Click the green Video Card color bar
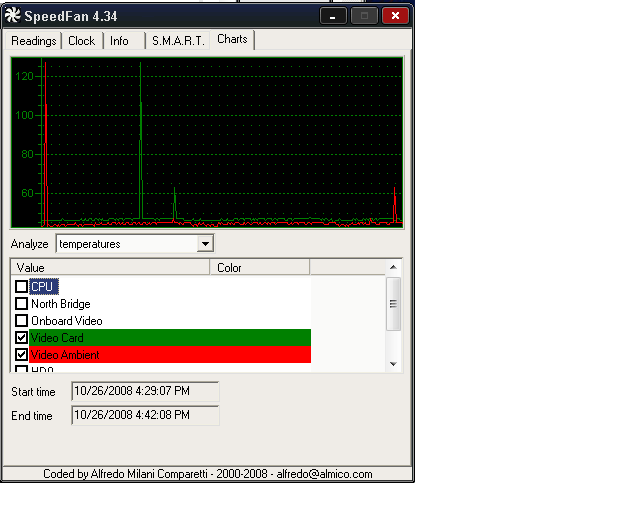 [170, 338]
